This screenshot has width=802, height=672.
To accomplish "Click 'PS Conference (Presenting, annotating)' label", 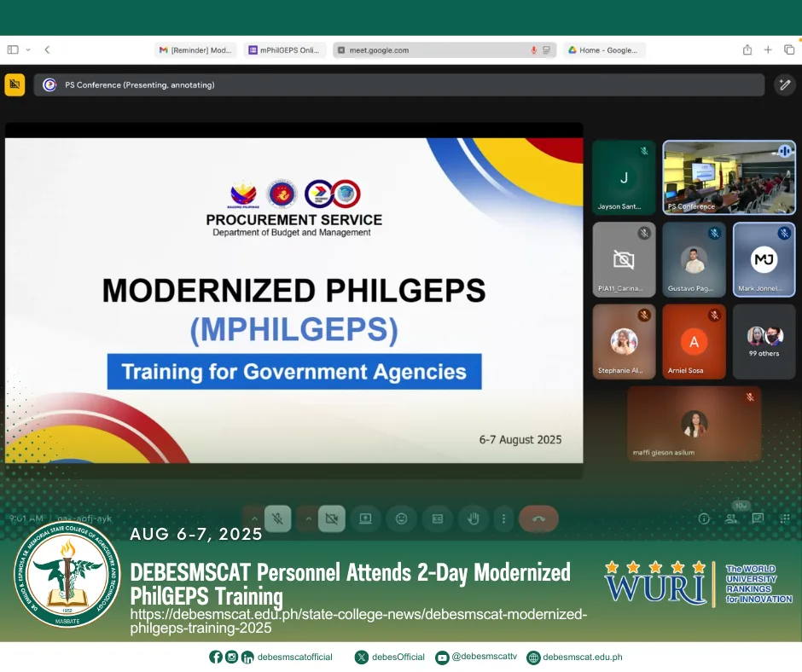I will [x=140, y=85].
